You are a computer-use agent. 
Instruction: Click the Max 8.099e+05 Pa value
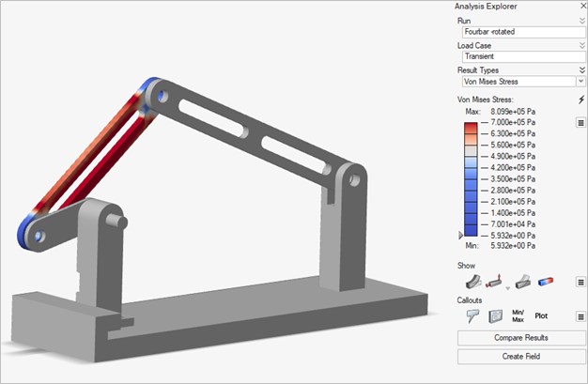coord(513,112)
